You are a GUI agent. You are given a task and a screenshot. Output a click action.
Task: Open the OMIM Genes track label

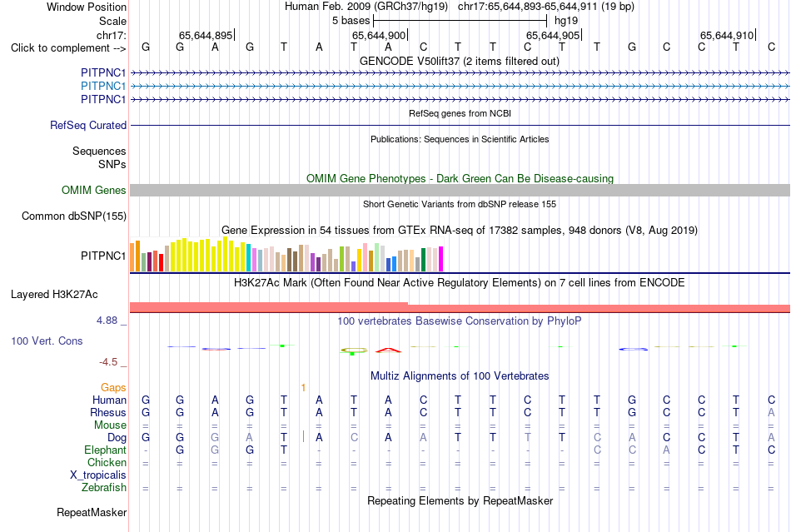93,190
